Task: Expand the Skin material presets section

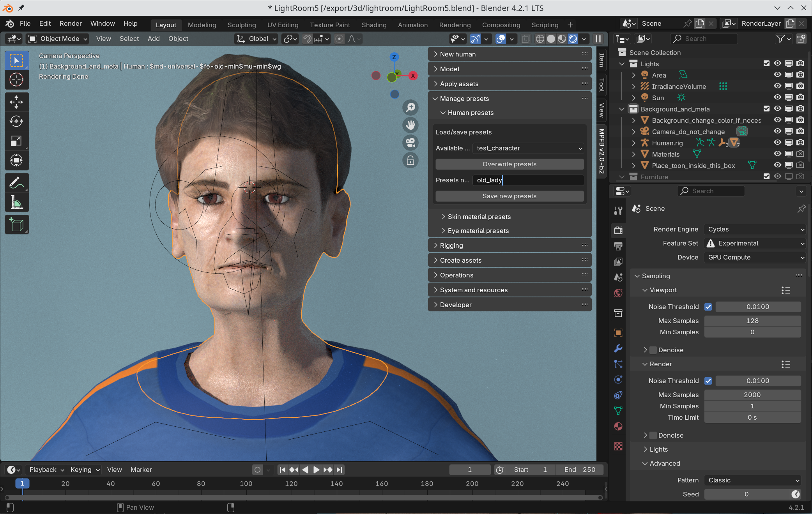Action: 479,217
